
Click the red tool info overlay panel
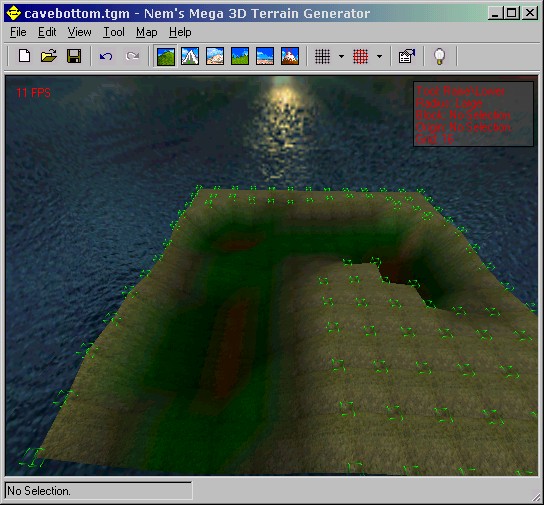tap(473, 114)
